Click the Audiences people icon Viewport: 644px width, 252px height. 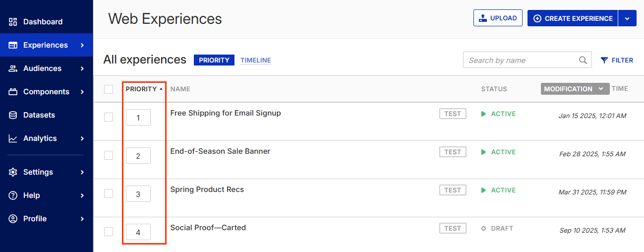(13, 68)
